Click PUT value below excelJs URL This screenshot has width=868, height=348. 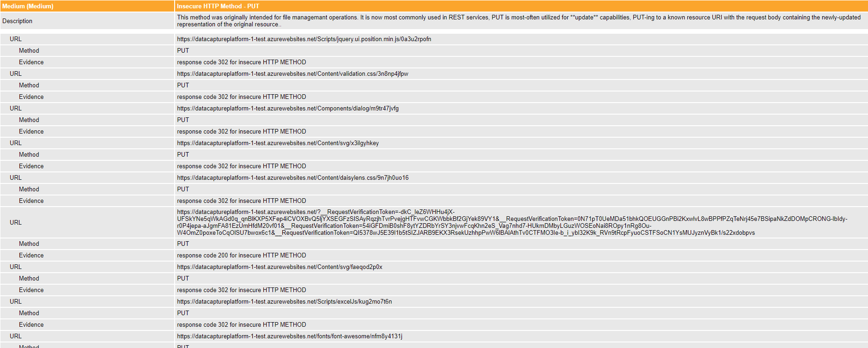(x=183, y=313)
